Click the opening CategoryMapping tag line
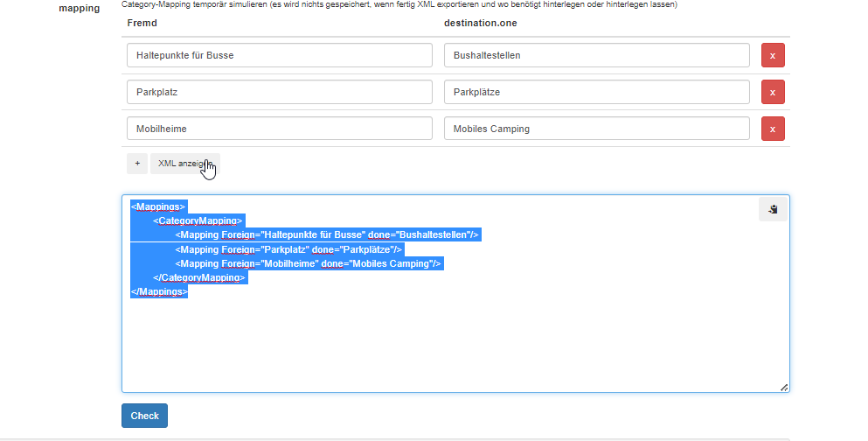Image resolution: width=868 pixels, height=441 pixels. (x=198, y=220)
